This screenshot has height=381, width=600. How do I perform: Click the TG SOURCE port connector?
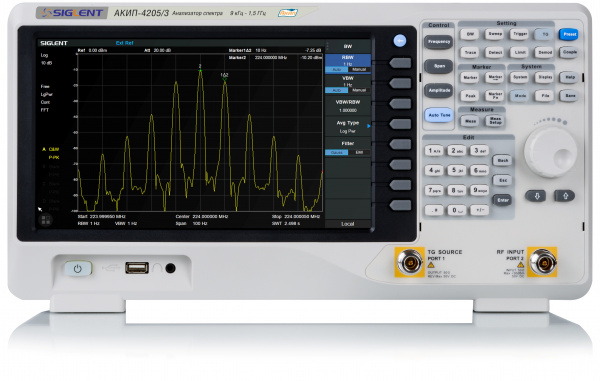pyautogui.click(x=409, y=262)
